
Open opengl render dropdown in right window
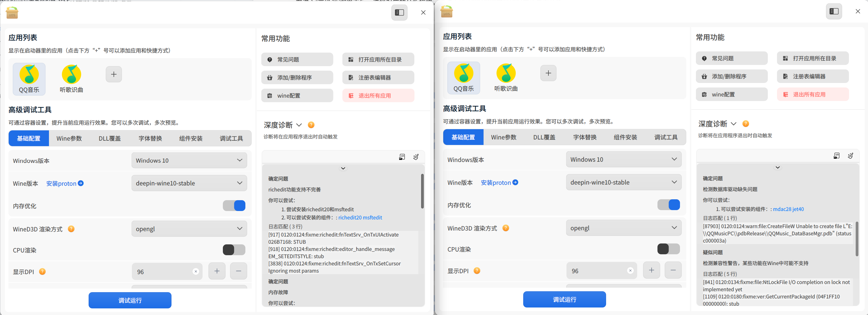point(624,228)
